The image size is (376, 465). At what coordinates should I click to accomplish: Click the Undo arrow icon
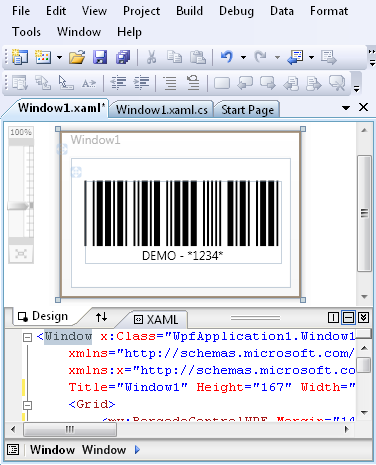[227, 57]
